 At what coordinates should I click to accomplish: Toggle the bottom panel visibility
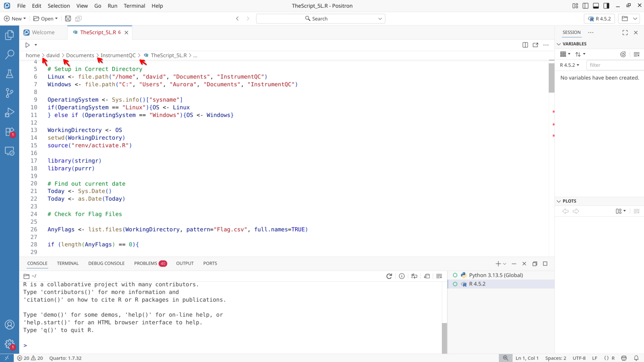click(x=596, y=6)
